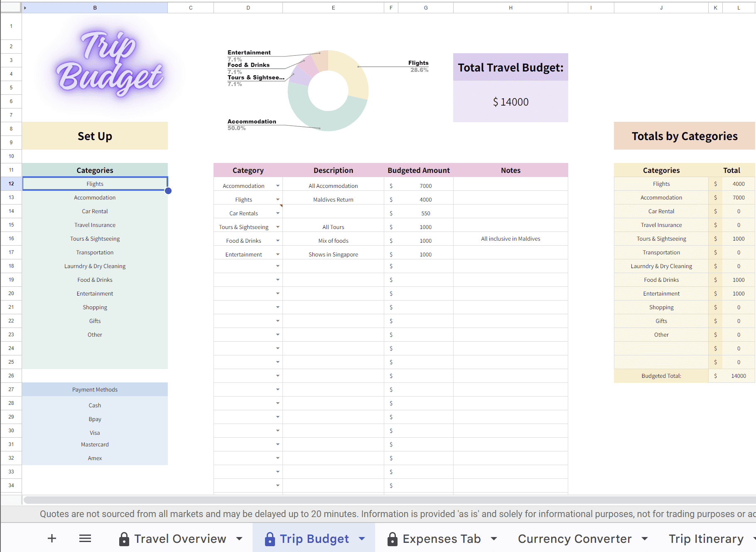Expand the Accommodation category dropdown
The width and height of the screenshot is (756, 552).
(x=277, y=186)
